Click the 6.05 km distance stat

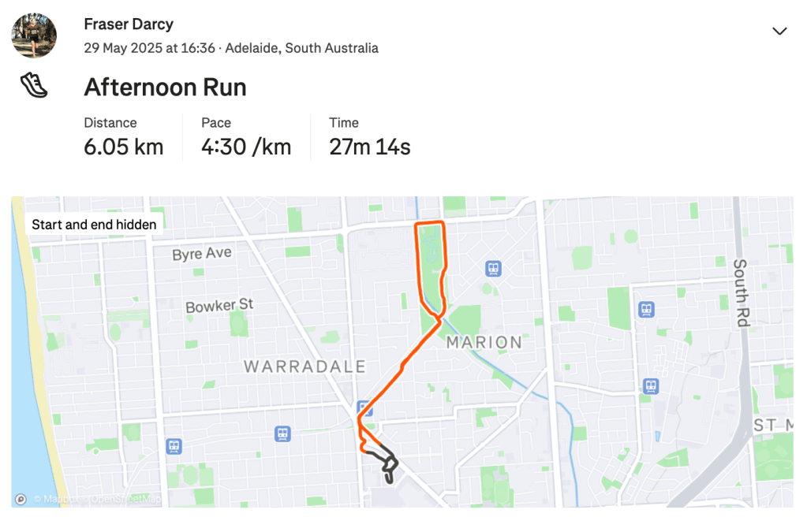tap(124, 147)
